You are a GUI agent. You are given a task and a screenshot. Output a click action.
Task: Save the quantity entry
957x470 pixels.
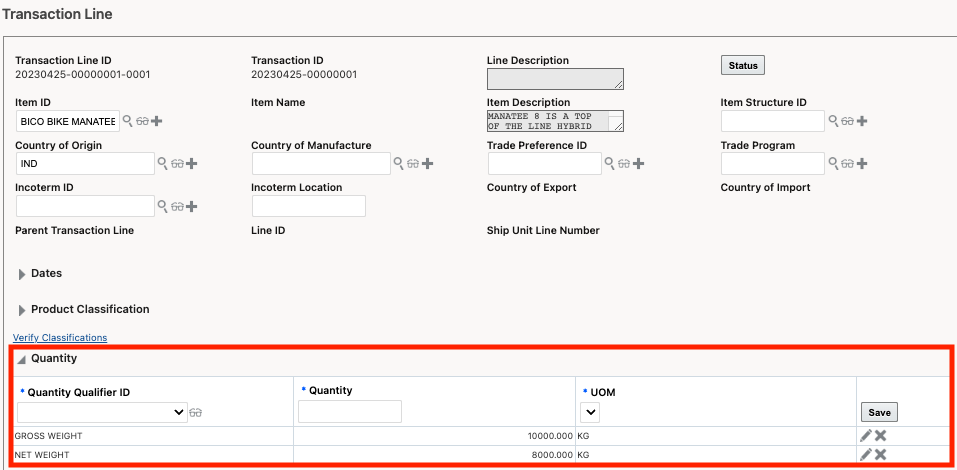(x=879, y=412)
